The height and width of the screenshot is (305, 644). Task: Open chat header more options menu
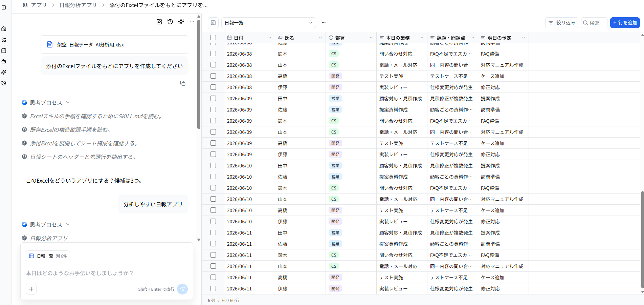tap(192, 22)
